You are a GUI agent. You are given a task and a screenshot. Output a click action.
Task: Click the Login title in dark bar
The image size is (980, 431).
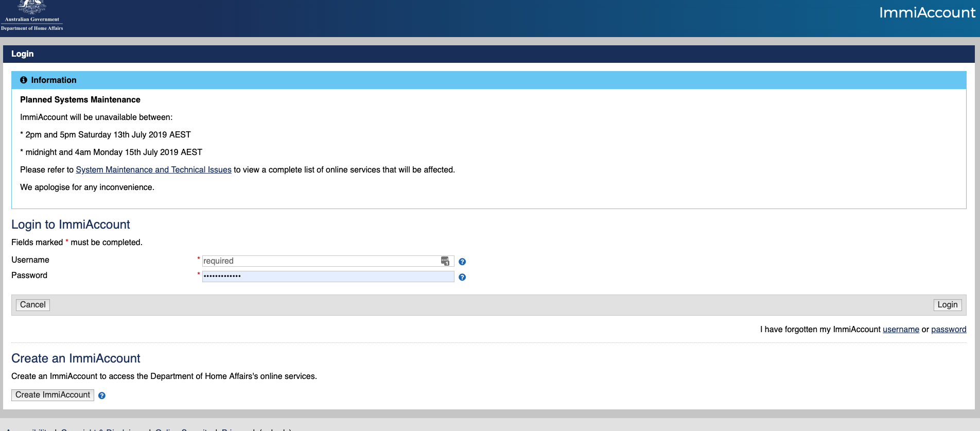point(23,54)
